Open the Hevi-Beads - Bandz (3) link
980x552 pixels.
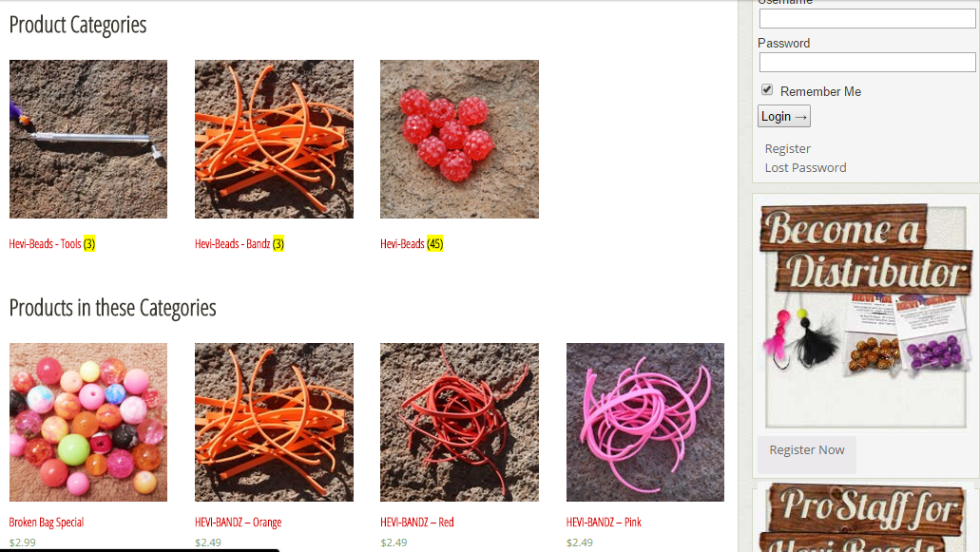(x=240, y=243)
